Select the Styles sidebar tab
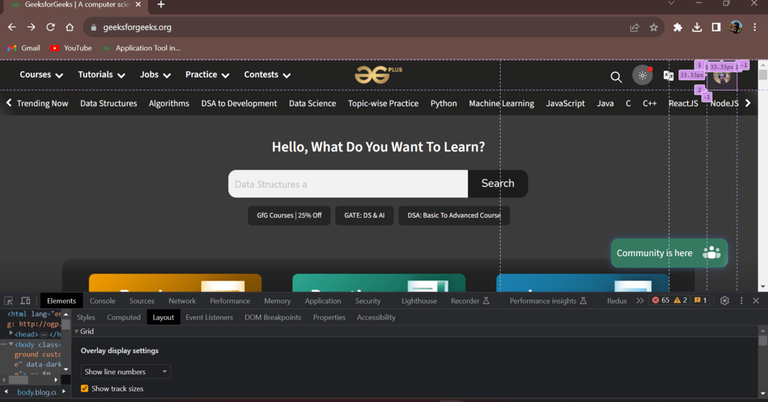 coord(86,317)
